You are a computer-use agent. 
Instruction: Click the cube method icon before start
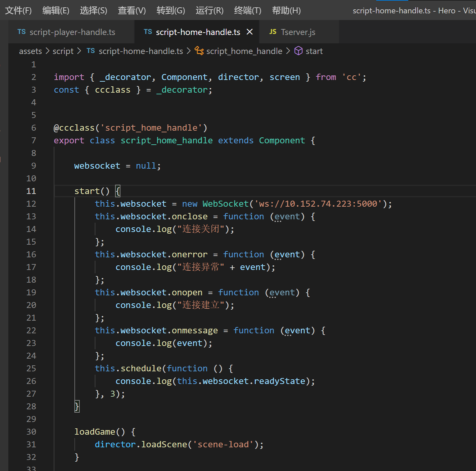click(x=298, y=51)
